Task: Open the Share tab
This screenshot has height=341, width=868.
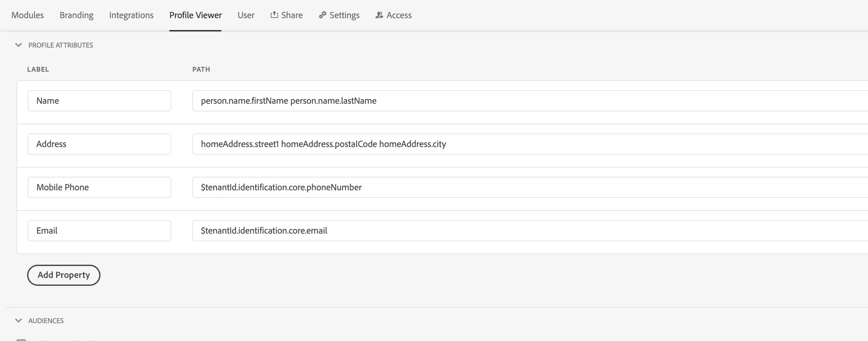Action: tap(286, 15)
